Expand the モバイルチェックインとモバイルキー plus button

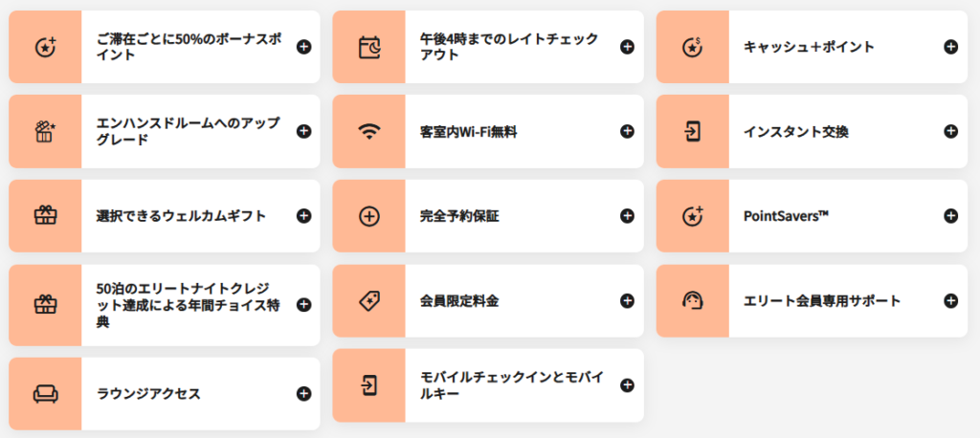pos(627,384)
